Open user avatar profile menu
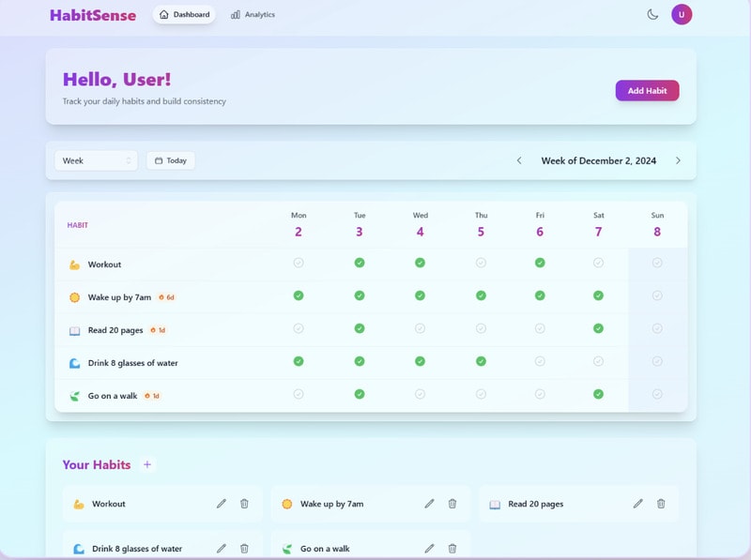The width and height of the screenshot is (751, 560). coord(682,14)
